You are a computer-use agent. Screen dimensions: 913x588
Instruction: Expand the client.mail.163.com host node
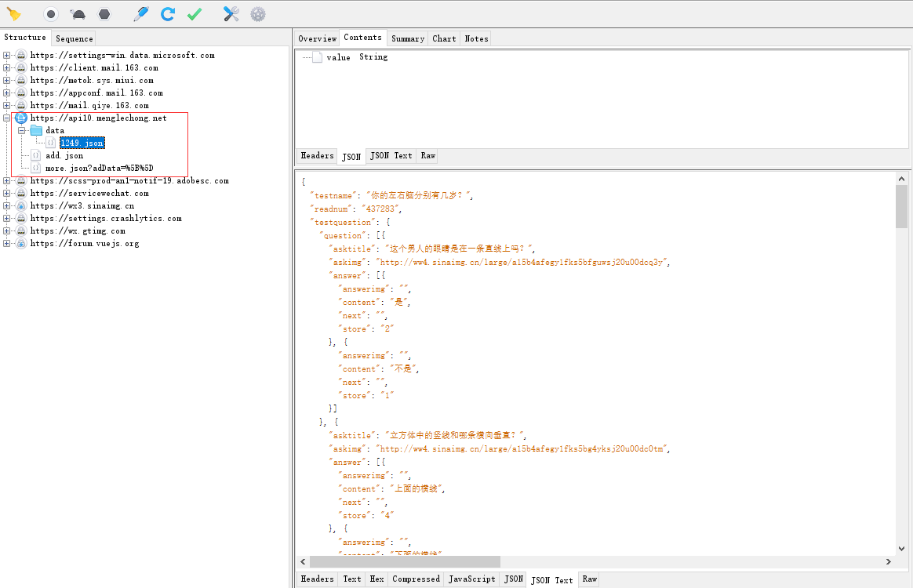[7, 68]
